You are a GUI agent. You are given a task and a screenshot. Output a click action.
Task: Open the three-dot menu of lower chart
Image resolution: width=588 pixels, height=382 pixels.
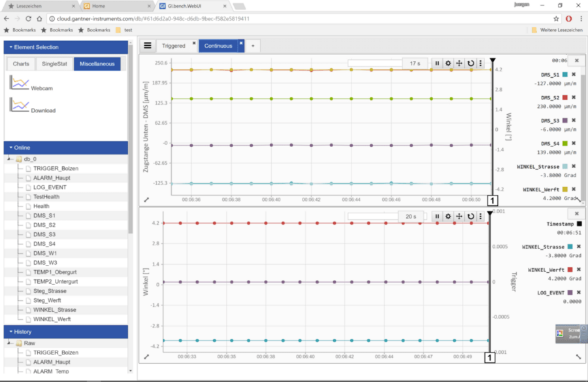click(x=480, y=216)
